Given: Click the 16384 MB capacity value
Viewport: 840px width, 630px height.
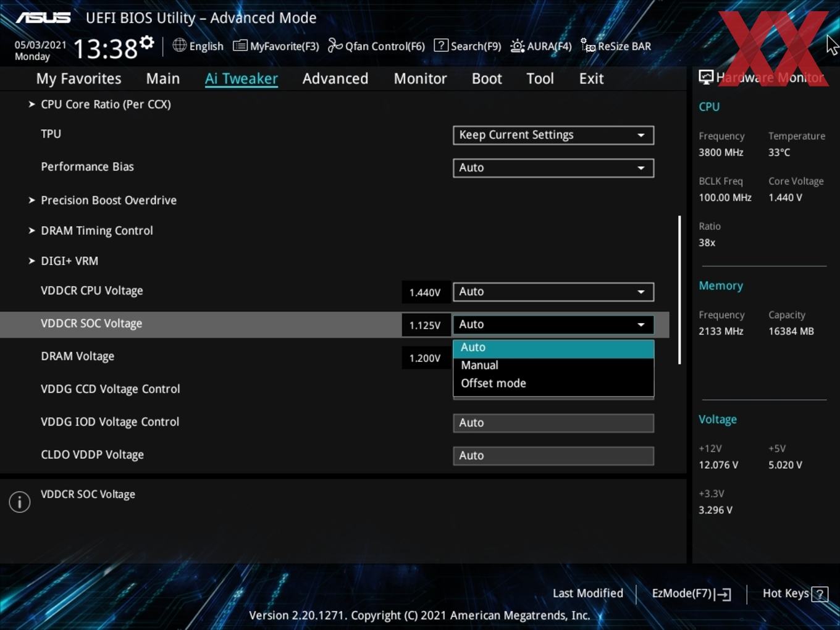Looking at the screenshot, I should pyautogui.click(x=791, y=332).
